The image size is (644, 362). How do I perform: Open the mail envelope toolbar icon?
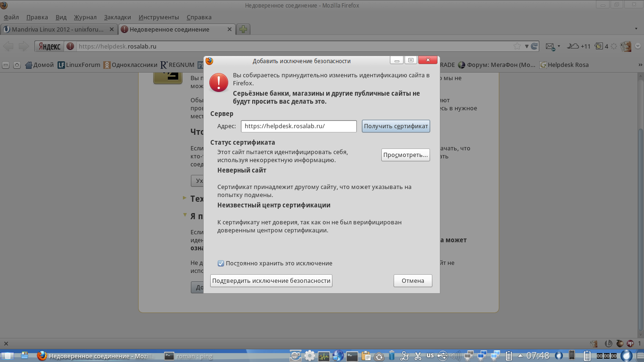(550, 46)
